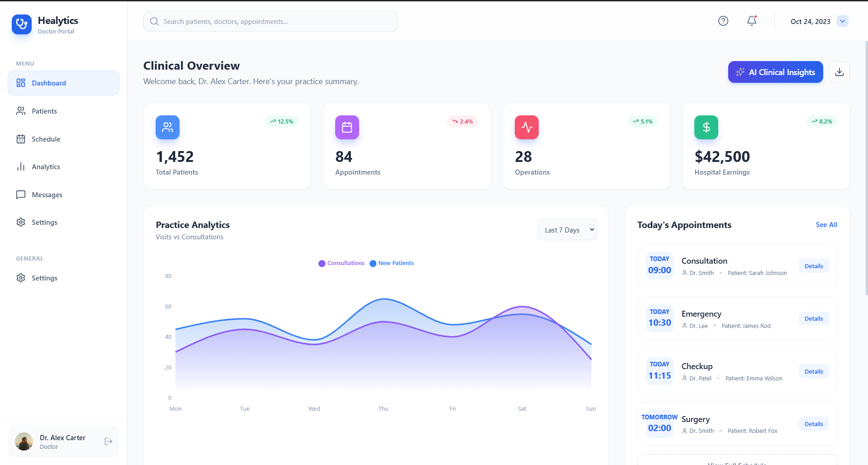Click the red Operations pulse icon
The width and height of the screenshot is (868, 465).
coord(526,127)
